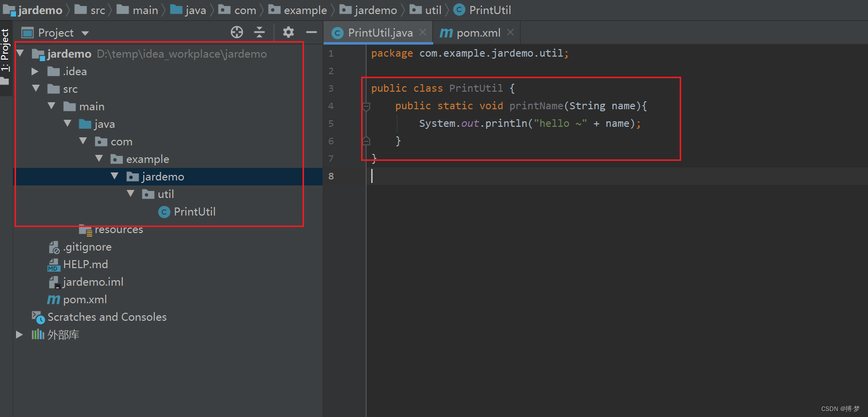This screenshot has height=417, width=868.
Task: Select the jardemo.iml file
Action: coord(93,282)
